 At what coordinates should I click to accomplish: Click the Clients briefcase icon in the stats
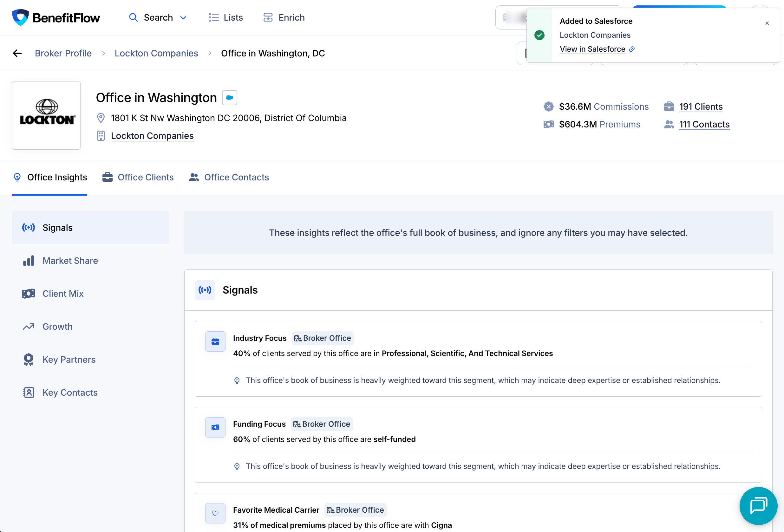tap(669, 107)
